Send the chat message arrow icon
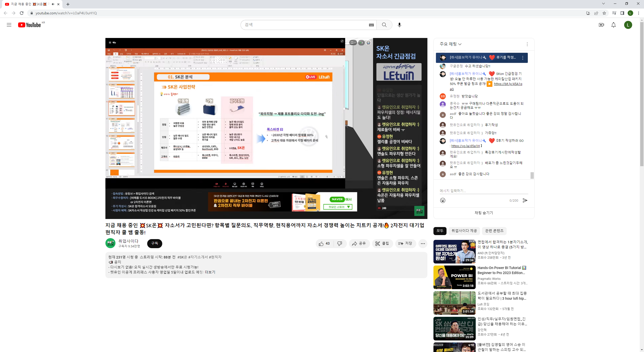Screen dimensions: 644x352 525,200
